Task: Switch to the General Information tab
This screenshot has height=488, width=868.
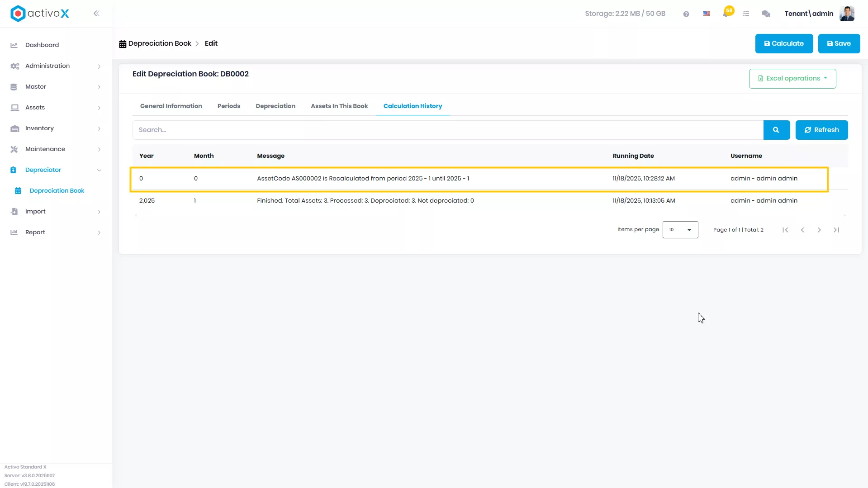Action: click(171, 106)
